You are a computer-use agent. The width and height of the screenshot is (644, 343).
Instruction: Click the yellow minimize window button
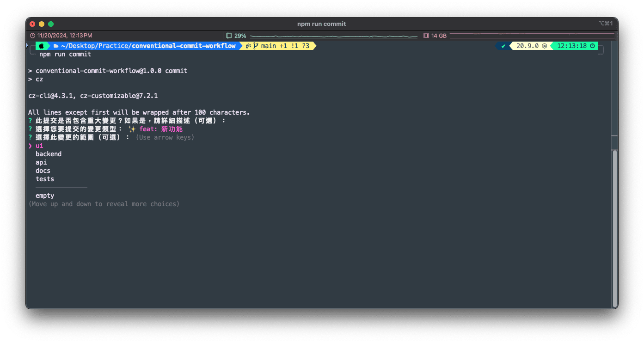pyautogui.click(x=42, y=24)
